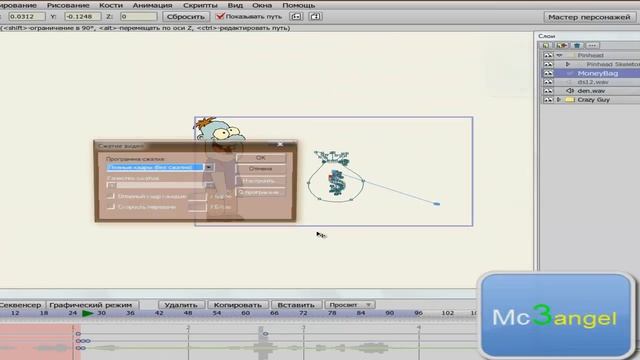Image resolution: width=640 pixels, height=360 pixels.
Task: Open the Кости menu
Action: pyautogui.click(x=111, y=5)
